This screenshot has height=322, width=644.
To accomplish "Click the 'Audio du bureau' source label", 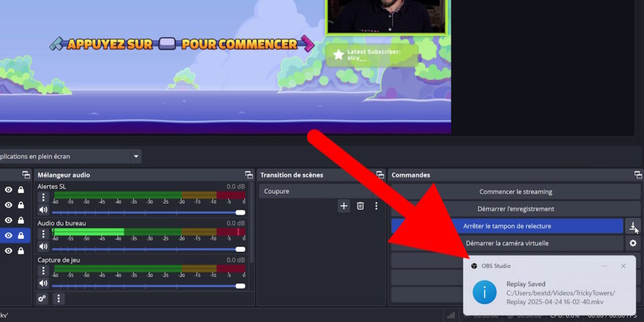I will coord(62,223).
